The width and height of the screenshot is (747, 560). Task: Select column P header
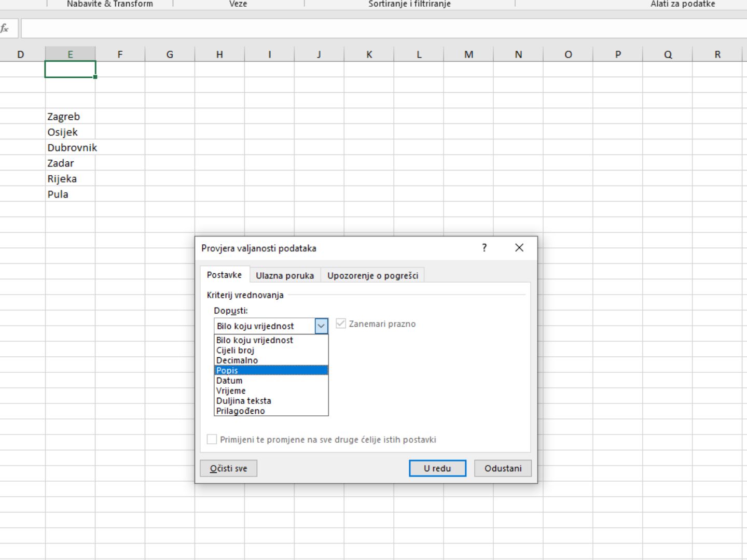pyautogui.click(x=618, y=54)
